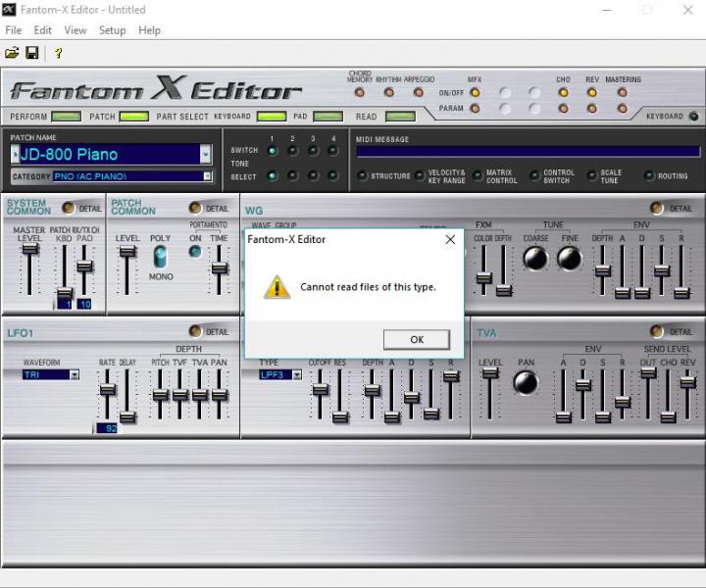Open the Patch Name dropdown arrow

tap(205, 154)
